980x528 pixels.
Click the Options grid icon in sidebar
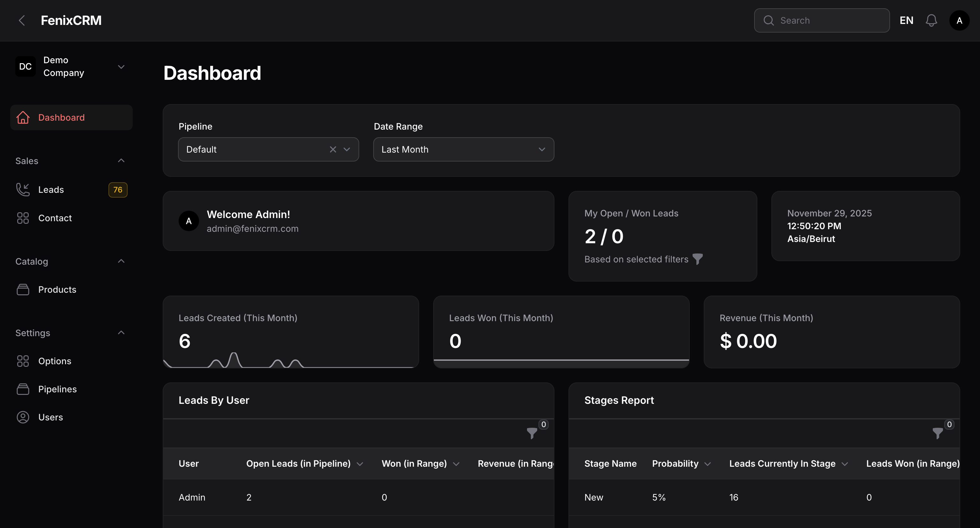coord(23,361)
